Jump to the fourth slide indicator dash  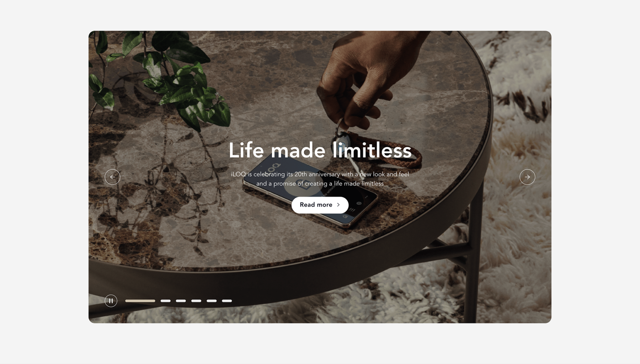click(x=196, y=301)
